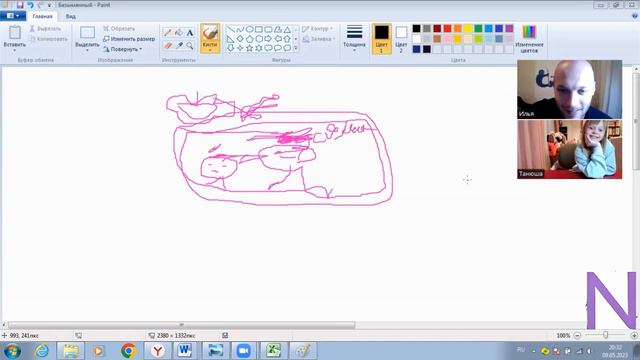The height and width of the screenshot is (360, 640).
Task: Choose the left arrow shape
Action: pyautogui.click(x=278, y=39)
